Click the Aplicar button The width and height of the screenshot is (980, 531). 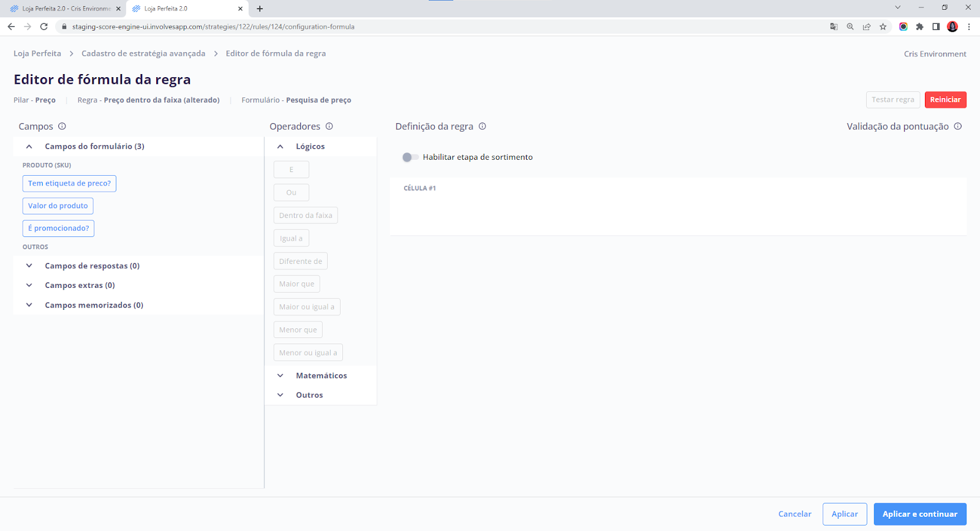pos(845,514)
